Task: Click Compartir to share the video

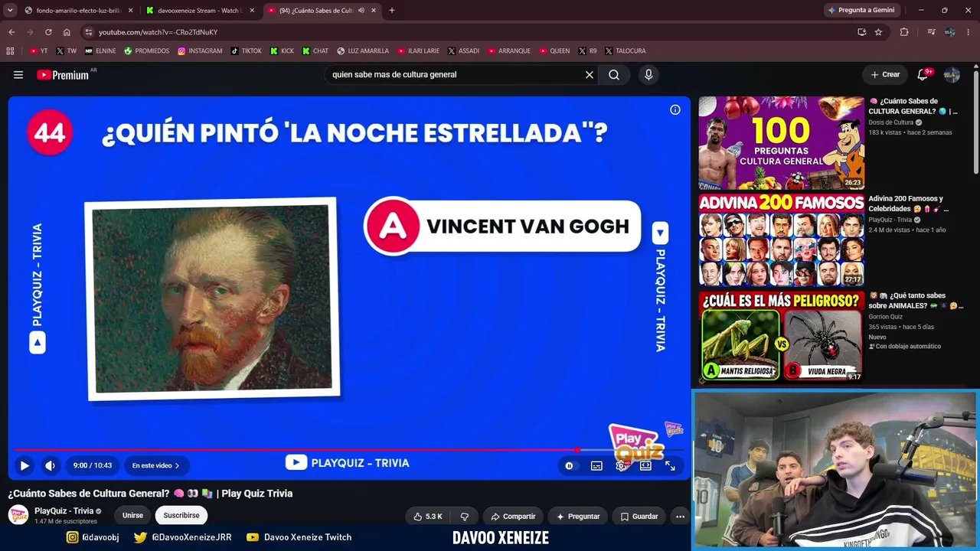Action: click(x=513, y=517)
